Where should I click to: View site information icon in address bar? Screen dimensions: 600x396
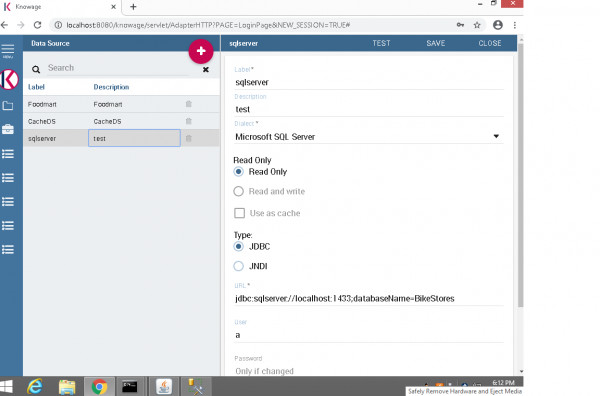point(58,25)
